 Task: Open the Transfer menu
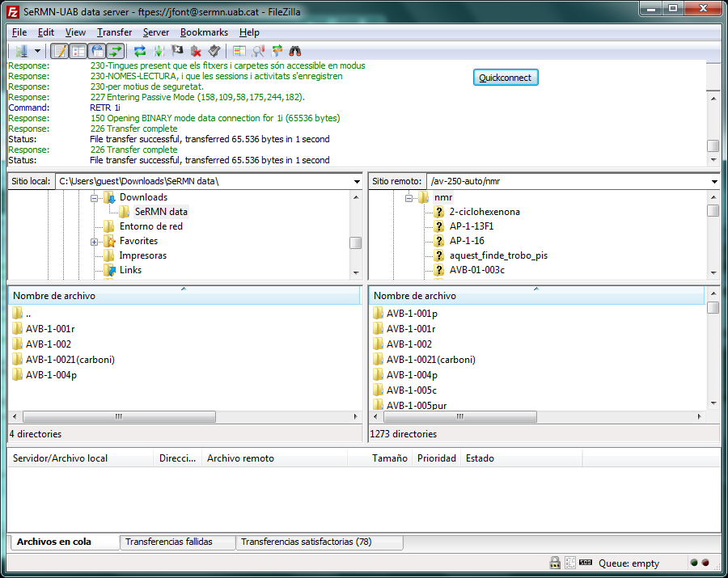click(x=114, y=32)
